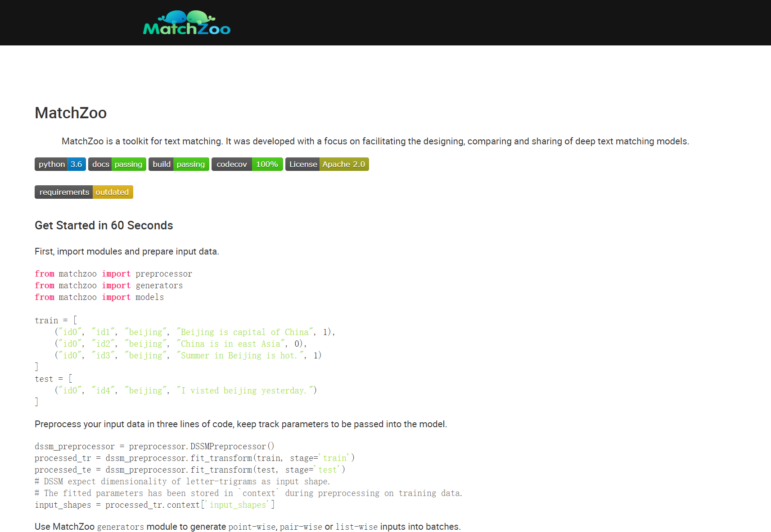771x532 pixels.
Task: Click the Beijing is capital of China line
Action: coord(245,332)
